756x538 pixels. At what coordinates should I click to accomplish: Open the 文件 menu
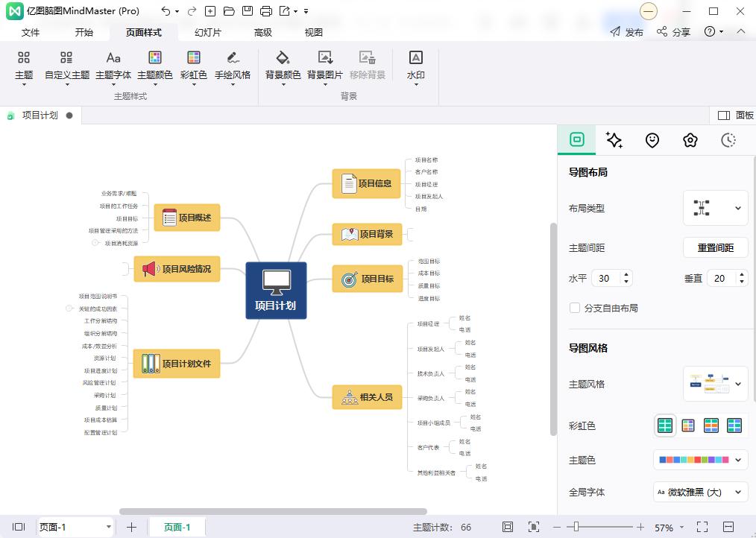tap(31, 33)
